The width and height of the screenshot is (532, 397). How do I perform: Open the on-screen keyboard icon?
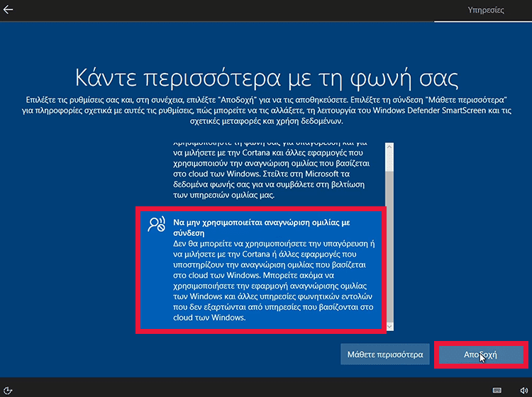(497, 390)
